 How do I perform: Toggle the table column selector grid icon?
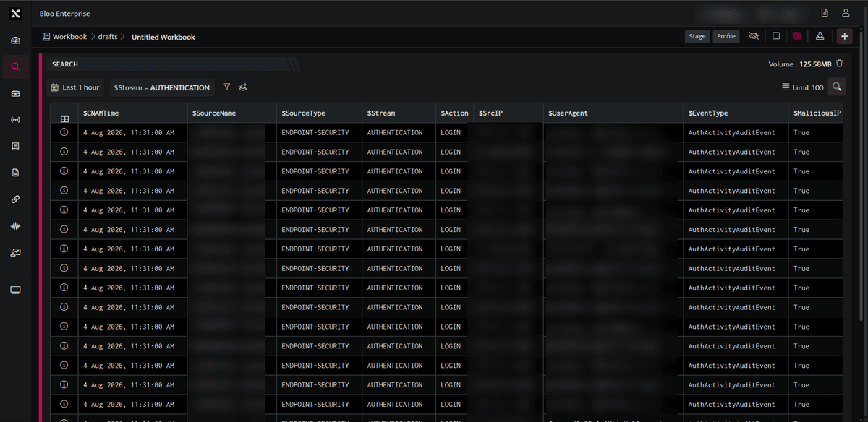pyautogui.click(x=64, y=119)
